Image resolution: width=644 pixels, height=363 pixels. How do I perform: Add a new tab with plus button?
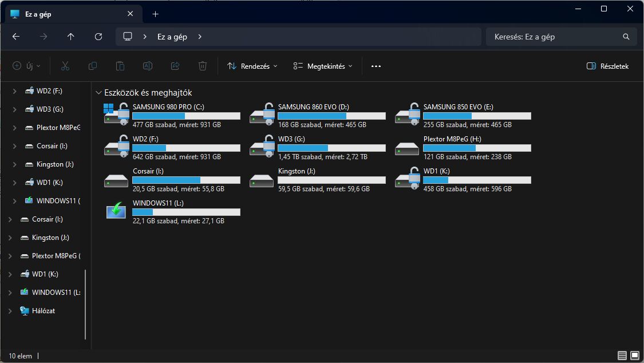(155, 14)
